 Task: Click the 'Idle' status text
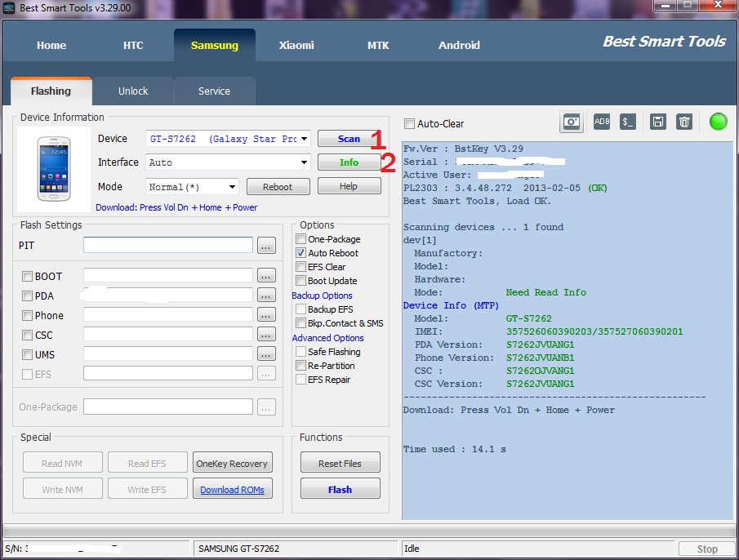click(412, 549)
